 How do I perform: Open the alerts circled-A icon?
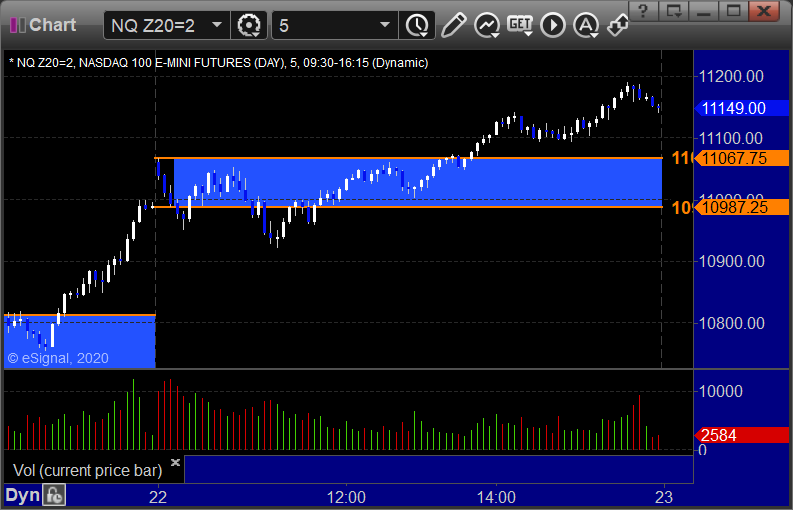[586, 25]
